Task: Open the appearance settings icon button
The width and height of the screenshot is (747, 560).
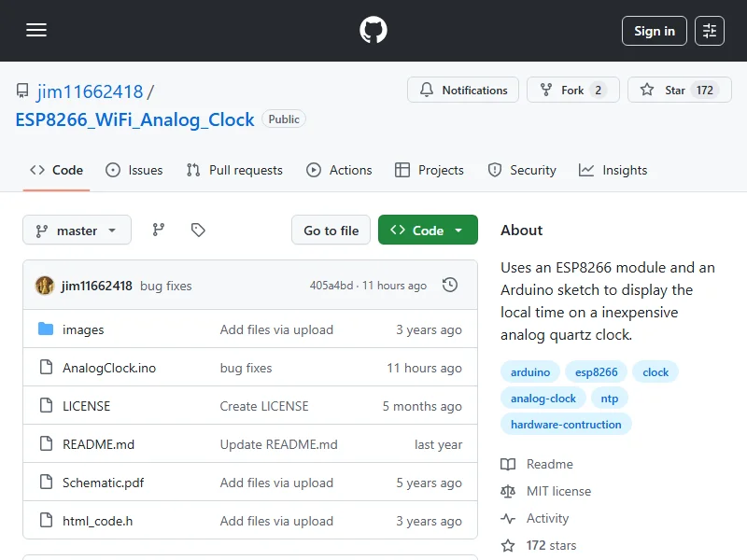Action: tap(710, 31)
